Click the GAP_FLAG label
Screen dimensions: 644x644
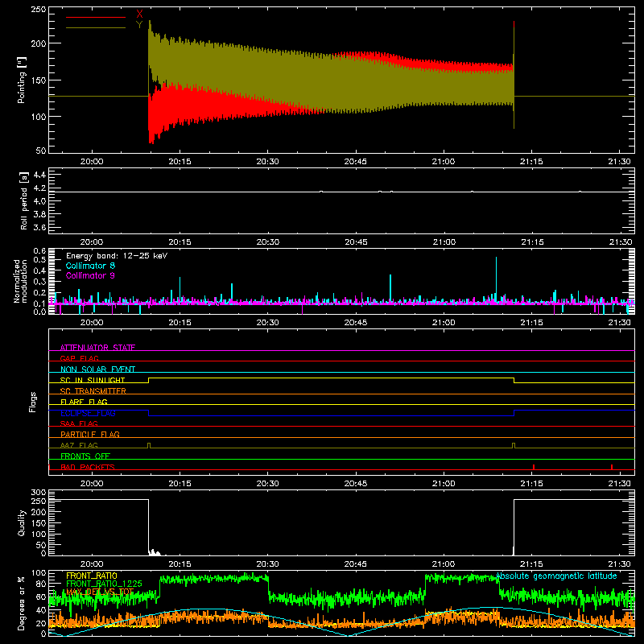79,358
